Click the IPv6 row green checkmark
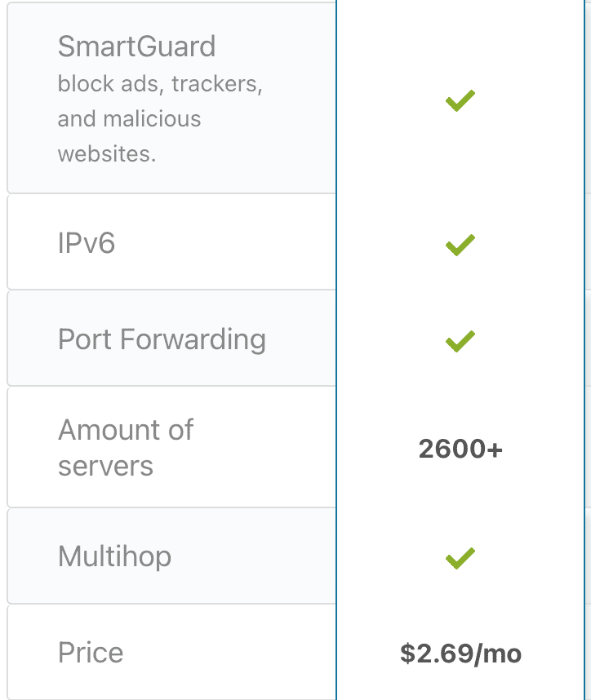Screen dimensions: 591x700 point(460,244)
